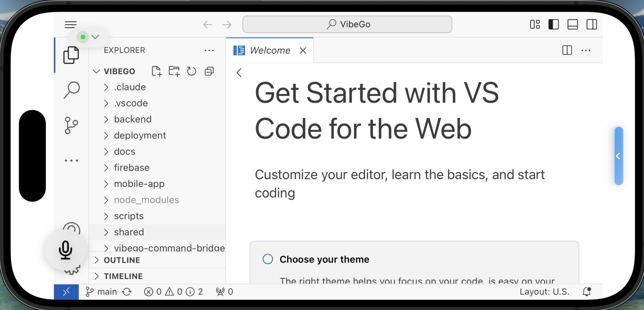644x310 pixels.
Task: Click the VibeGo command center search box
Action: [347, 25]
